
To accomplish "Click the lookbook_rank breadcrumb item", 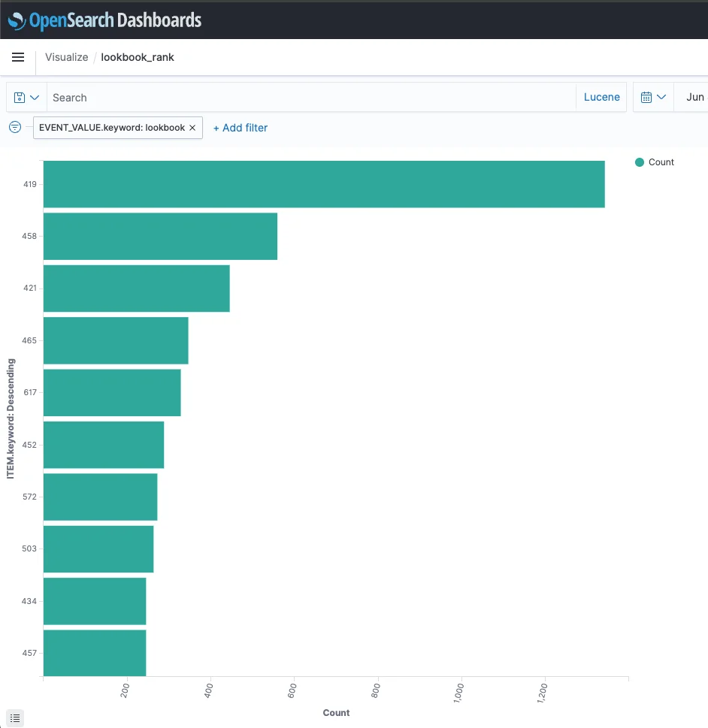I will pyautogui.click(x=138, y=57).
